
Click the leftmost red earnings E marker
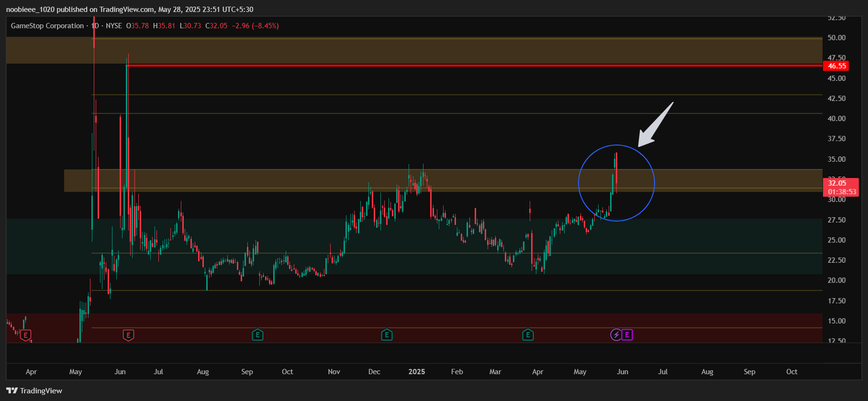point(26,335)
